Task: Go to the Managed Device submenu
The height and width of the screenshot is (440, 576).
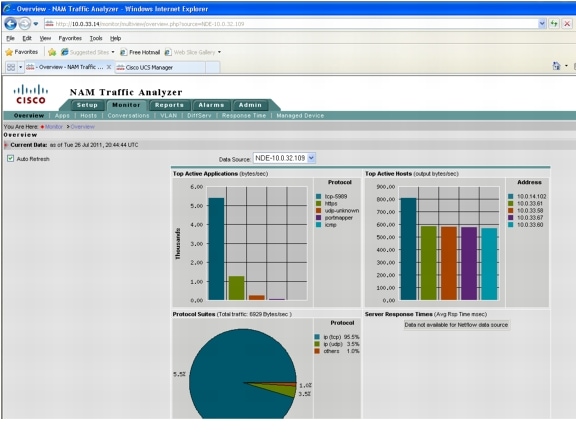Action: pyautogui.click(x=300, y=116)
